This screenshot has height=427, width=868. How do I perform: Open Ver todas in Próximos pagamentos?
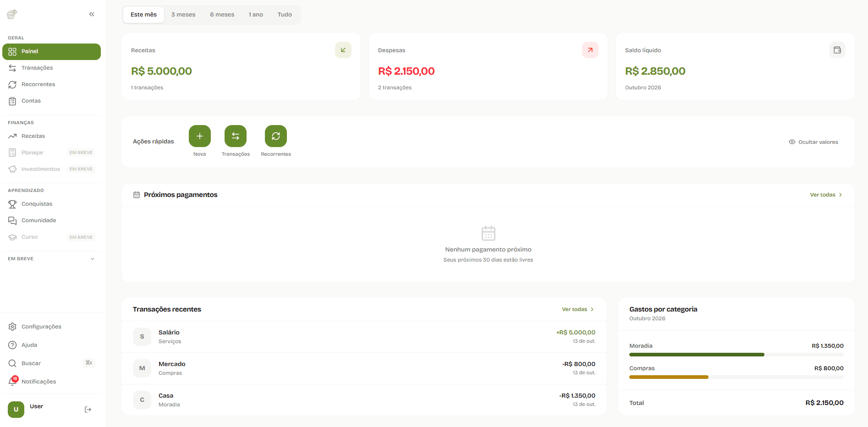pos(826,195)
